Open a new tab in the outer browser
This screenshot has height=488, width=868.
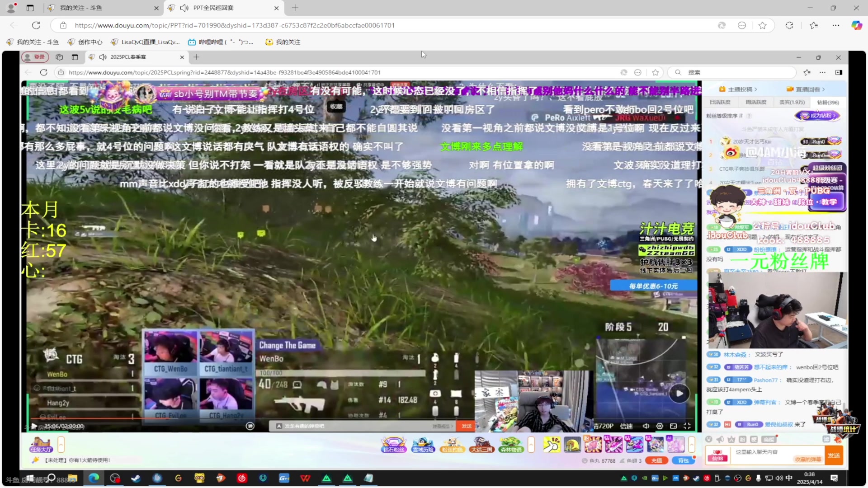coord(295,8)
